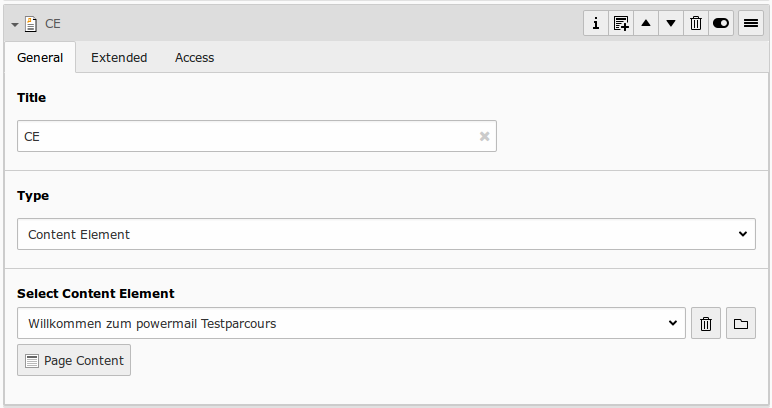
Task: Toggle the CE record visibility switch
Action: coord(721,23)
